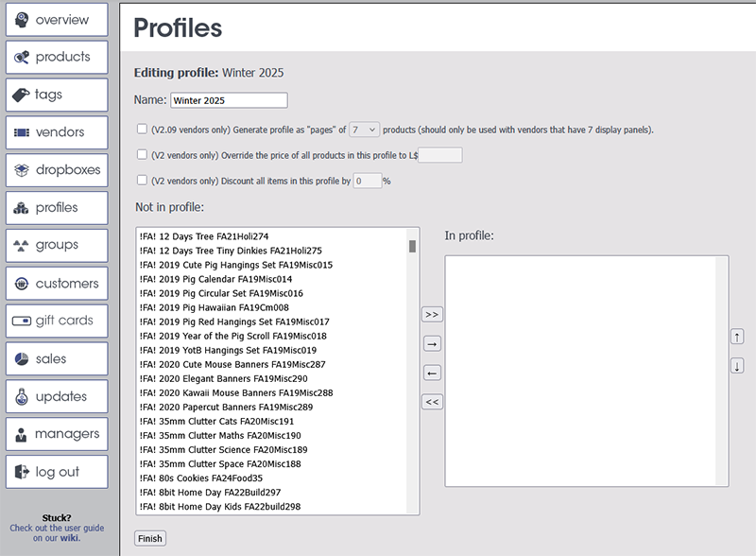Click the tags icon in sidebar
Screen dimensions: 756x556
tap(22, 96)
